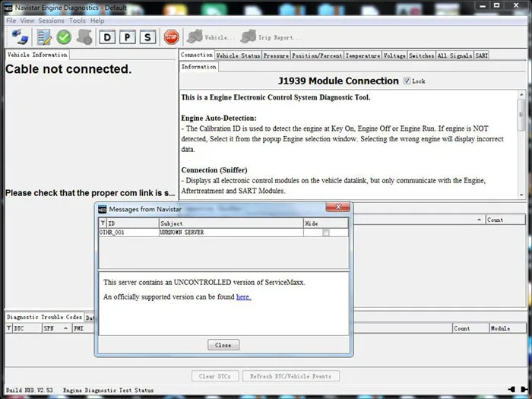Close the Messages from Navistar dialog
This screenshot has width=532, height=399.
(337, 207)
